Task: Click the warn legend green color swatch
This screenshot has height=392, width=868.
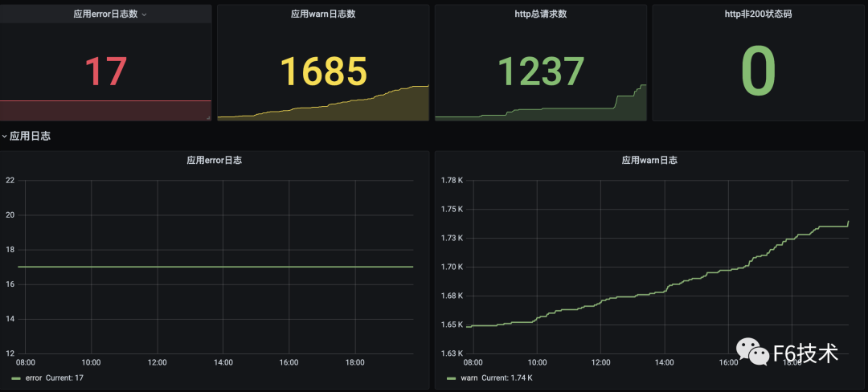Action: (451, 378)
